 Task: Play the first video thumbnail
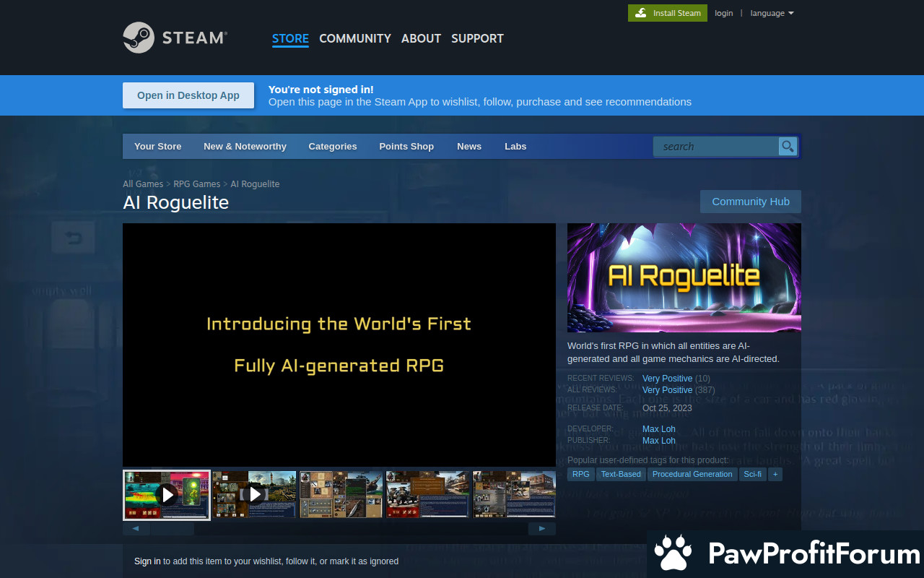tap(167, 494)
